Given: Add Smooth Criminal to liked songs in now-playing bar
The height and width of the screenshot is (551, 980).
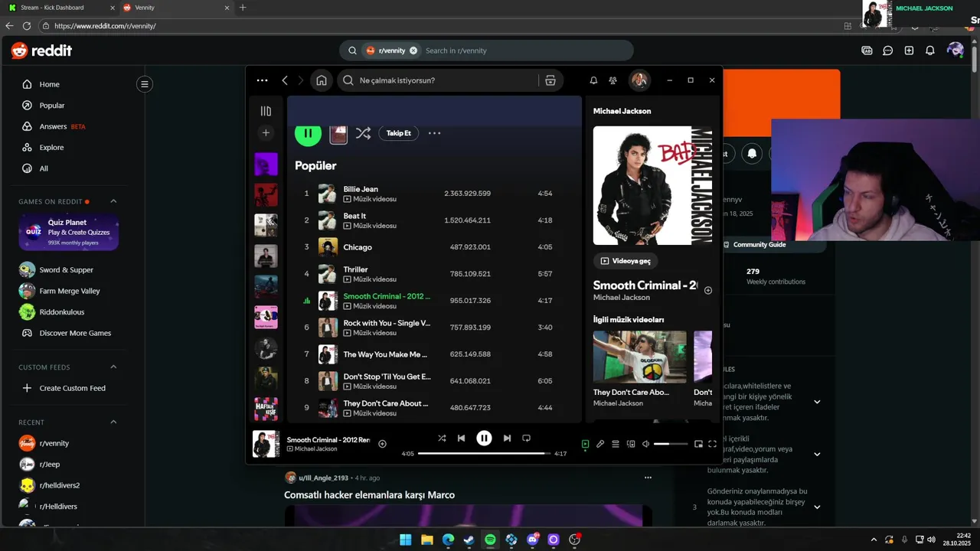Looking at the screenshot, I should click(x=382, y=444).
